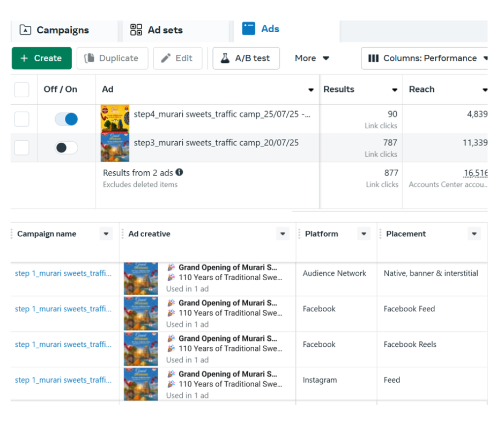Tick the checkbox for step4_murari sweets ad
This screenshot has width=504, height=423.
pos(22,119)
